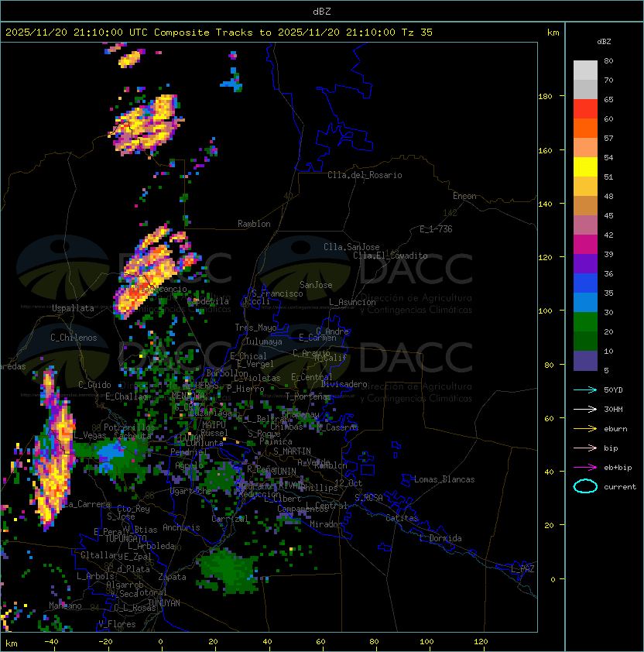Screen dimensions: 644x652
Task: Click the L_Asuncion label
Action: (x=352, y=302)
